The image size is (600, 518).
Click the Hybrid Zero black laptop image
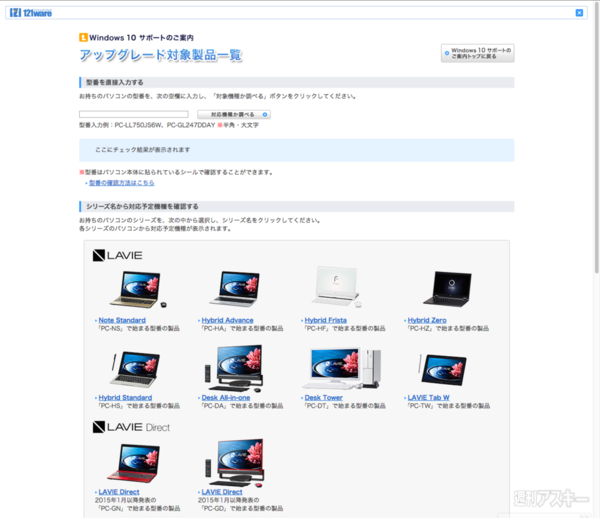tap(448, 289)
